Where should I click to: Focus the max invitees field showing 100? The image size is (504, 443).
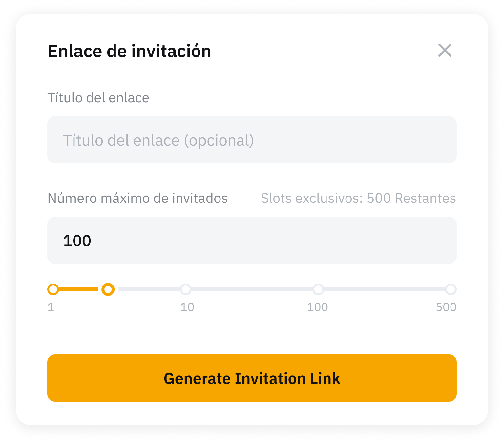(252, 241)
